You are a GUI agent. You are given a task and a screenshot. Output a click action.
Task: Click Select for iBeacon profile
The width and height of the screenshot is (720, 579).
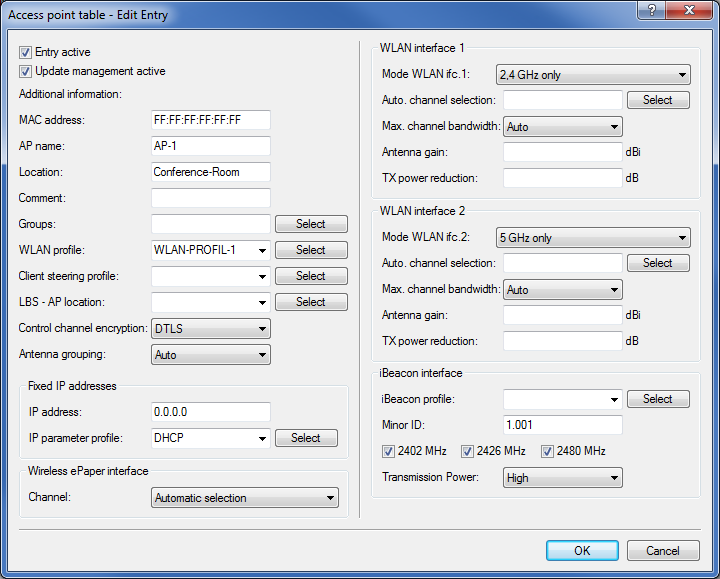click(x=657, y=399)
